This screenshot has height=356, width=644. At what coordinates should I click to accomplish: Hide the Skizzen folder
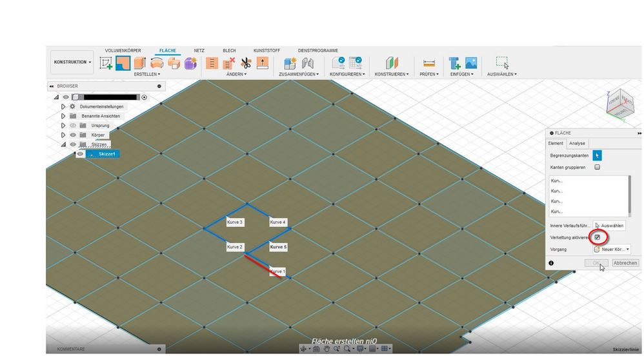(x=73, y=144)
